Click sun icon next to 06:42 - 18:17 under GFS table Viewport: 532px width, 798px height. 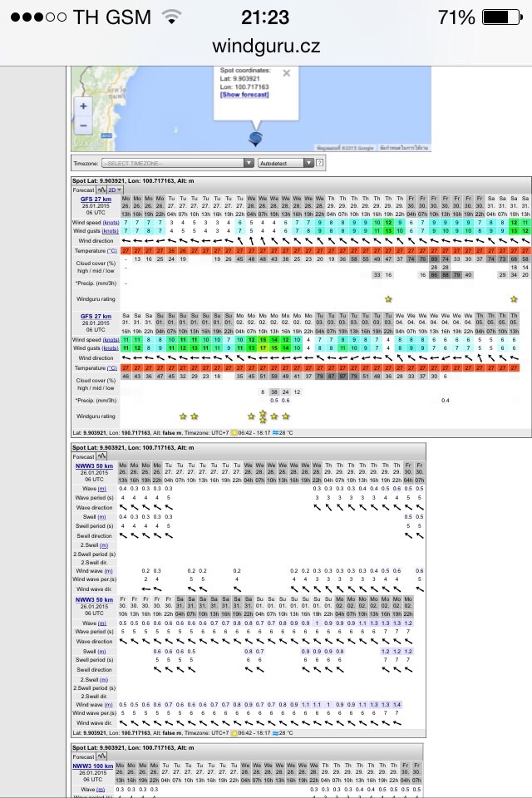(234, 433)
